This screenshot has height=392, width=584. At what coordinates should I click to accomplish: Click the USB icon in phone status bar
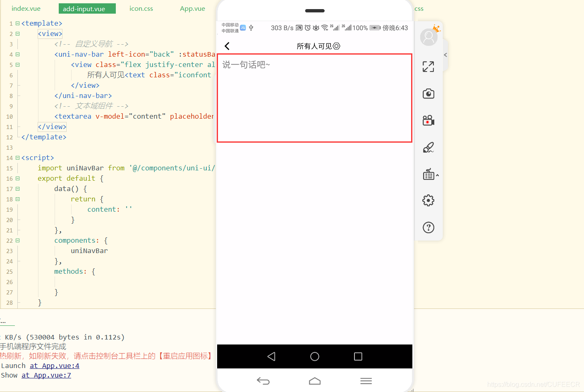(x=251, y=28)
